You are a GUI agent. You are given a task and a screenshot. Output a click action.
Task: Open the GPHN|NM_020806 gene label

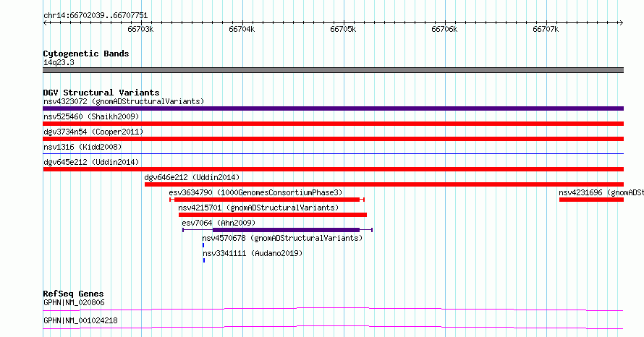74,302
